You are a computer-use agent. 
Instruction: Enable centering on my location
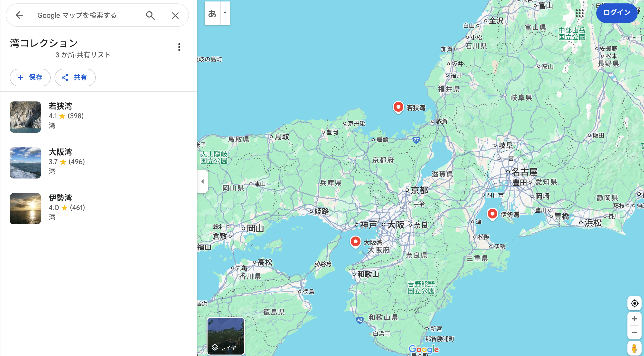[635, 303]
